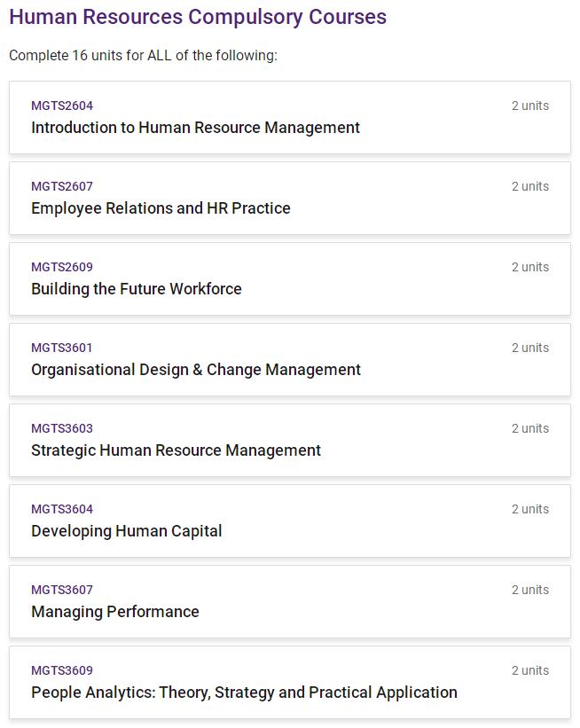Select the MGTS3607 course code
Viewport: 580px width, 728px height.
click(62, 590)
